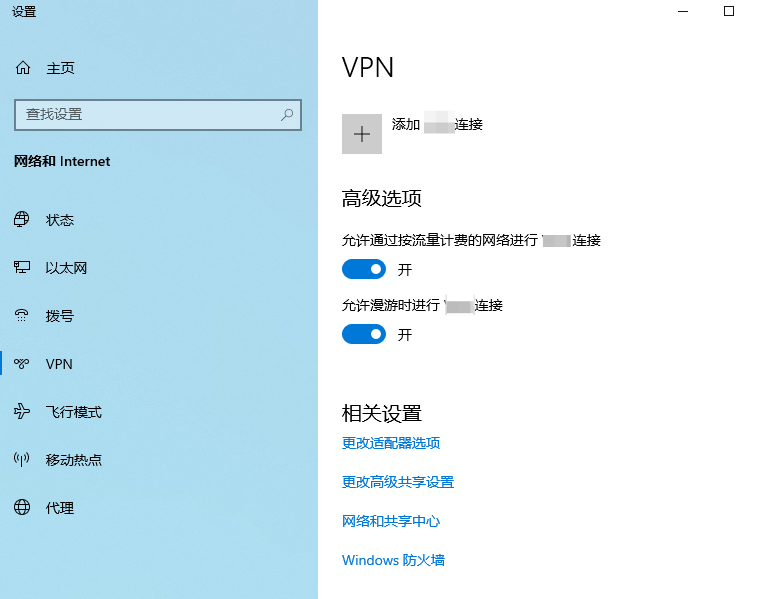760x599 pixels.
Task: Click the magnifier search icon
Action: pos(287,115)
